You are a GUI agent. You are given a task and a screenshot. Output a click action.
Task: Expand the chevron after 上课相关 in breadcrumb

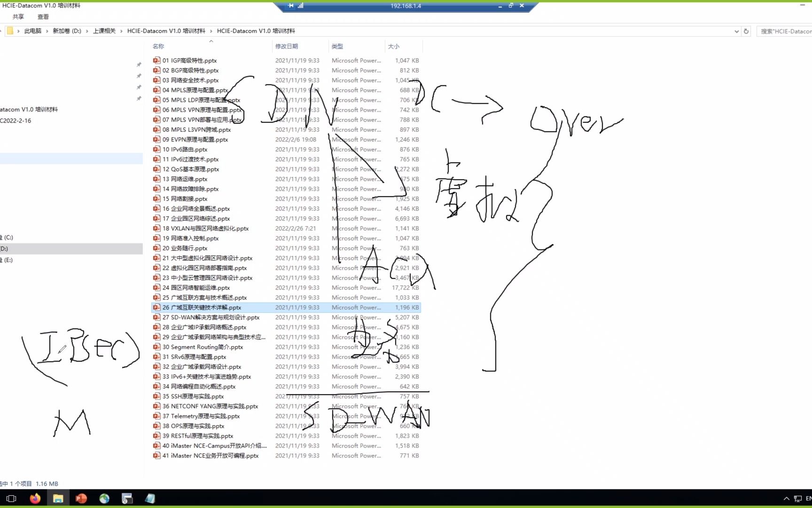click(x=121, y=31)
